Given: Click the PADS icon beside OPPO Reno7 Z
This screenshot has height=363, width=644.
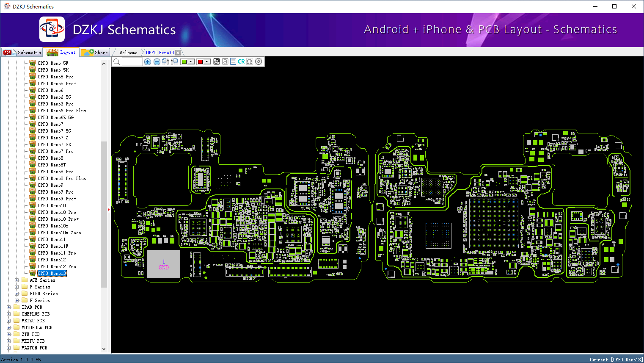Looking at the screenshot, I should (x=33, y=137).
